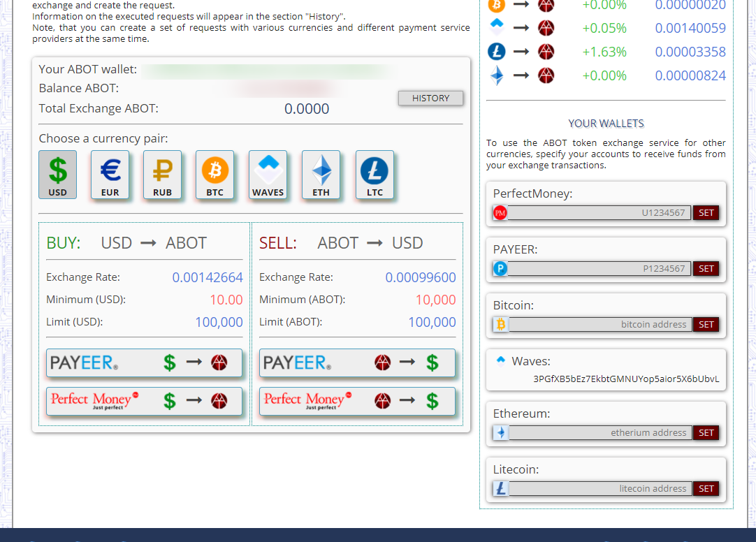
Task: Open the exchange HISTORY
Action: point(430,98)
